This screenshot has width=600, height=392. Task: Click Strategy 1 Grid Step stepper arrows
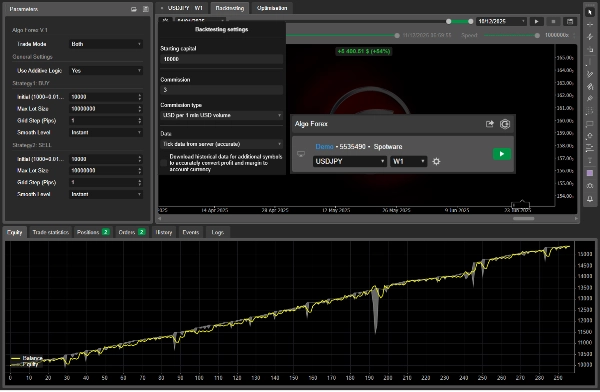click(x=140, y=121)
